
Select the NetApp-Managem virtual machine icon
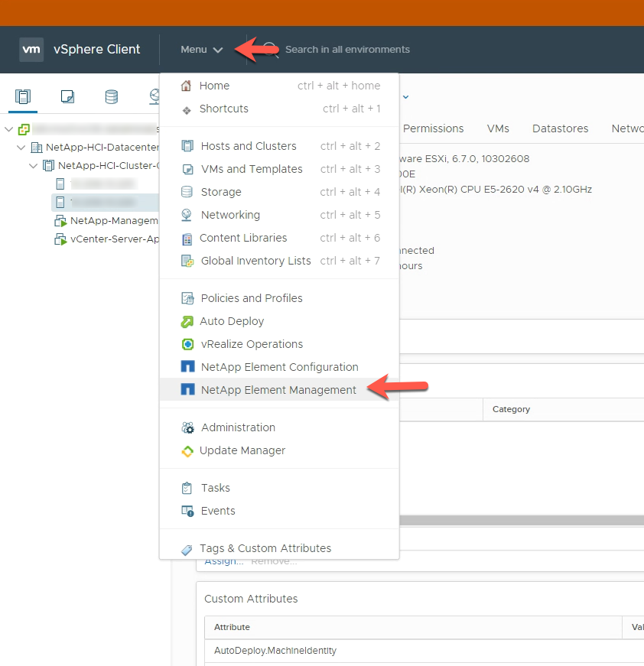point(60,221)
